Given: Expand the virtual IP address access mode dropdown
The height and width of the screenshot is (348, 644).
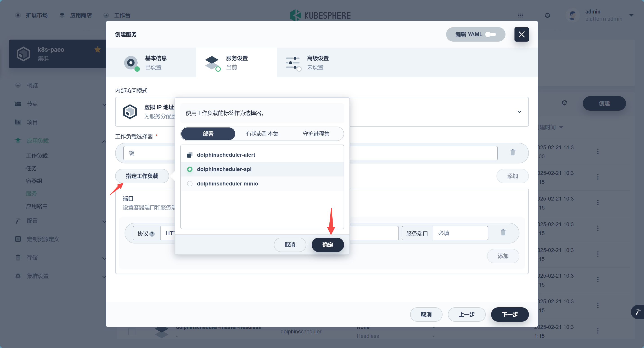Looking at the screenshot, I should [519, 112].
